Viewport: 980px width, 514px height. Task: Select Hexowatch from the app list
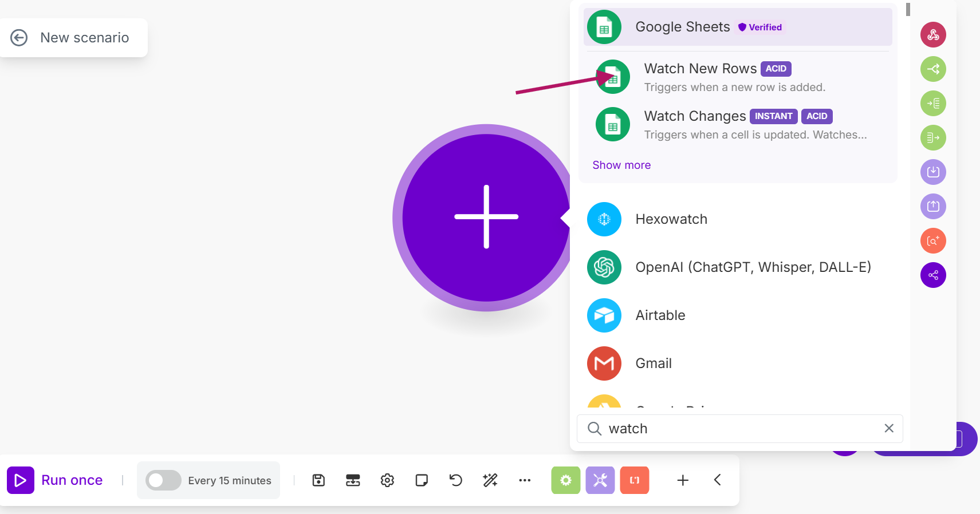[x=739, y=219]
